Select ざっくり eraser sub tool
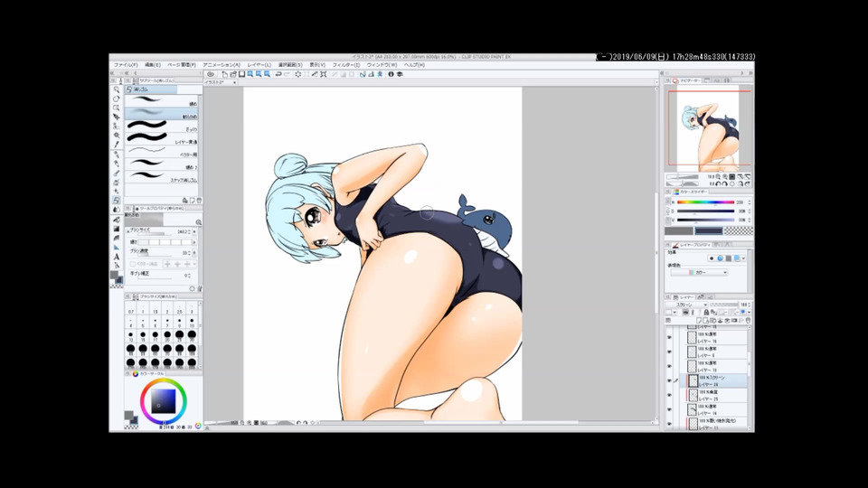This screenshot has height=488, width=868. 164,127
